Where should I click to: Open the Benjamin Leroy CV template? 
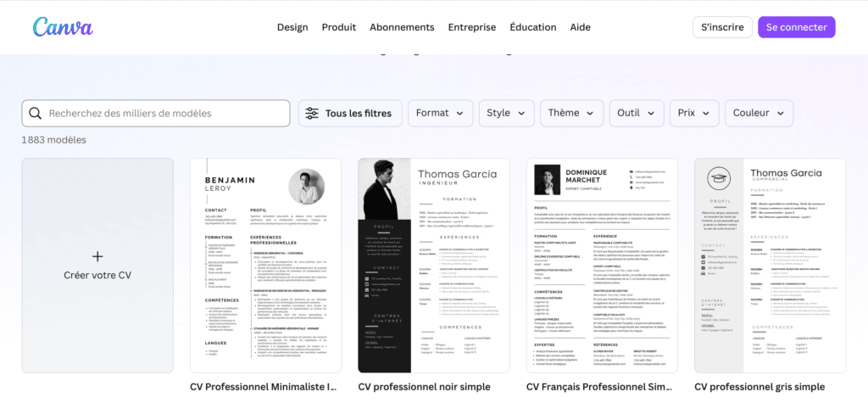265,265
